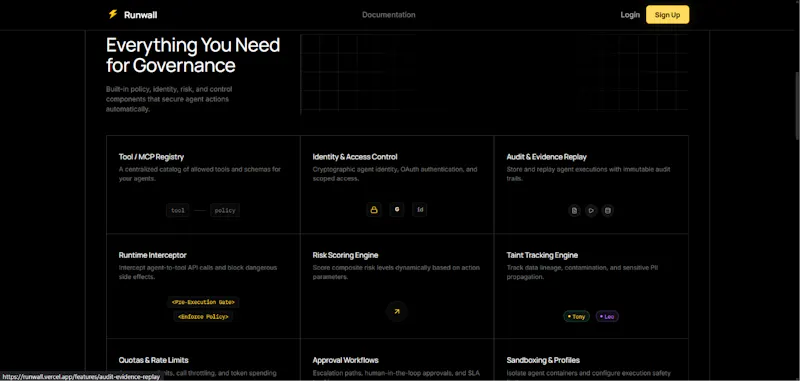800x381 pixels.
Task: Click the page vertical scrollbar
Action: [797, 105]
